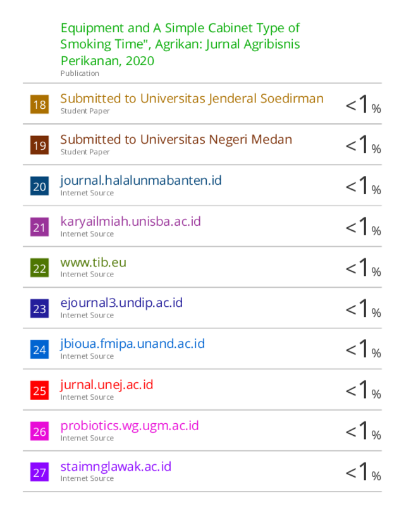Select the purple number 21 badge
The width and height of the screenshot is (411, 532).
coord(39,227)
